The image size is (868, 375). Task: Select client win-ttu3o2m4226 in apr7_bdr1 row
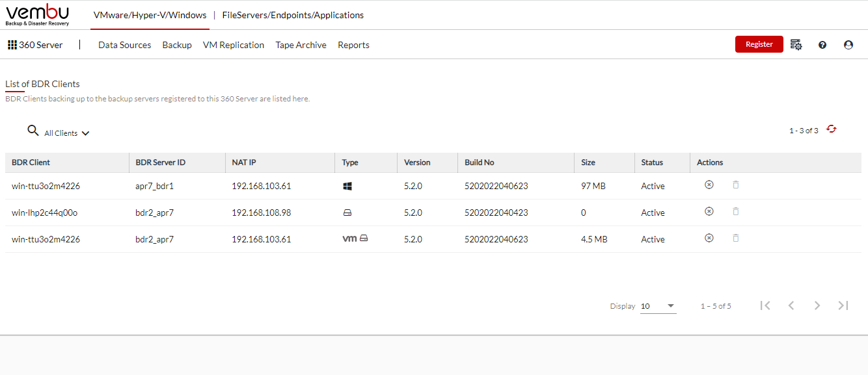point(46,186)
